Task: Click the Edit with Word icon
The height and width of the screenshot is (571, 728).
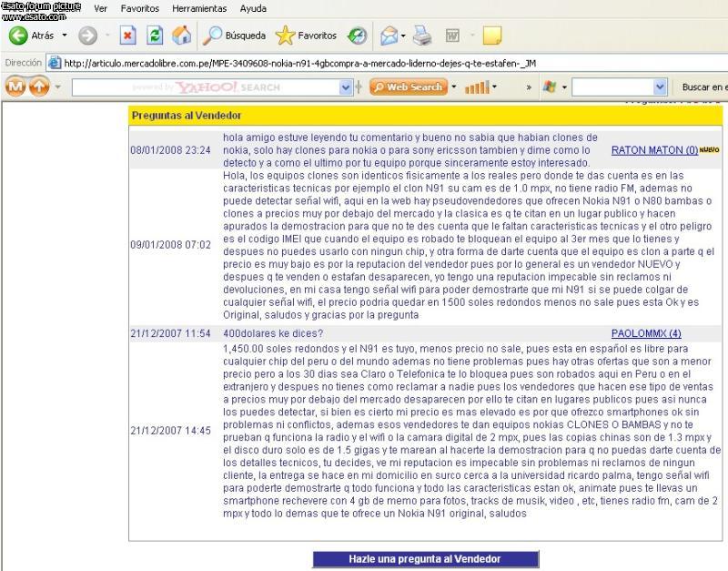Action: [452, 36]
